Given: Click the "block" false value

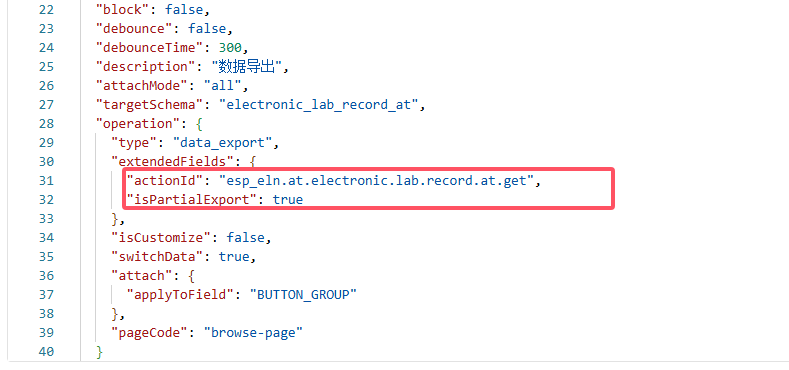Looking at the screenshot, I should (187, 10).
